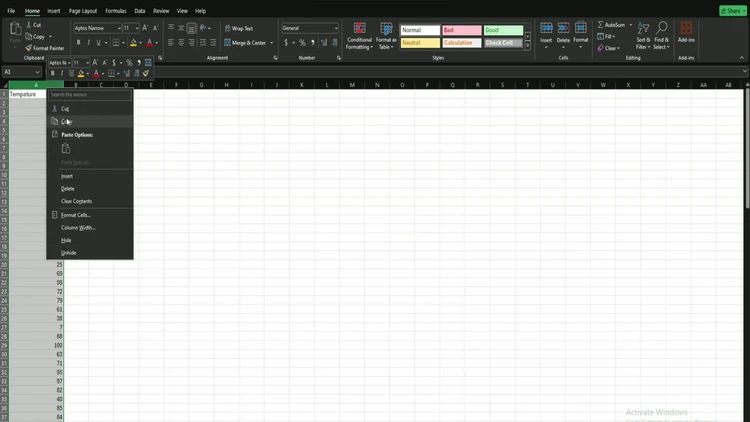This screenshot has height=422, width=750.
Task: Open Conditional Formatting
Action: [x=359, y=36]
